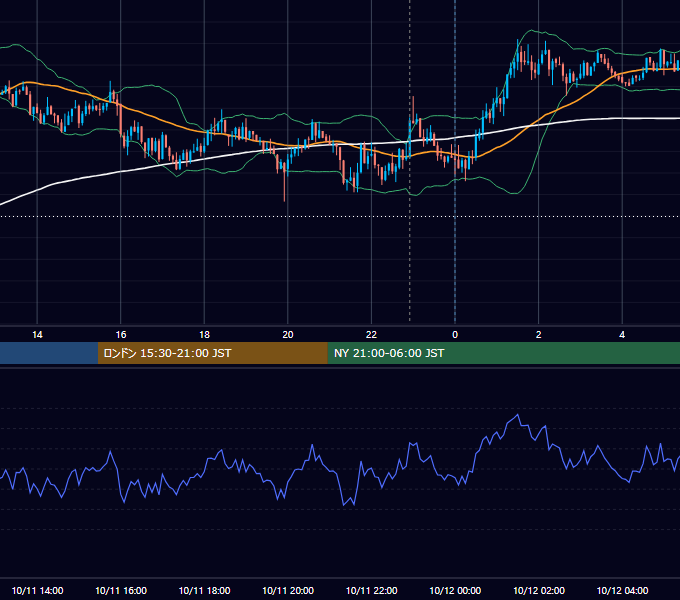Click the '18' hour label on price chart axis
This screenshot has height=600, width=680.
pyautogui.click(x=204, y=335)
